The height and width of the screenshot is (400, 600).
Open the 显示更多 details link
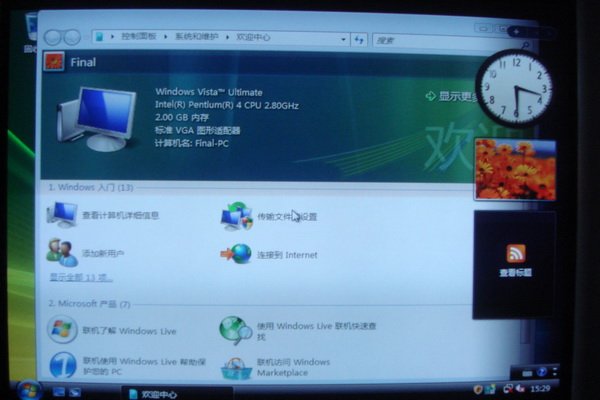click(452, 96)
